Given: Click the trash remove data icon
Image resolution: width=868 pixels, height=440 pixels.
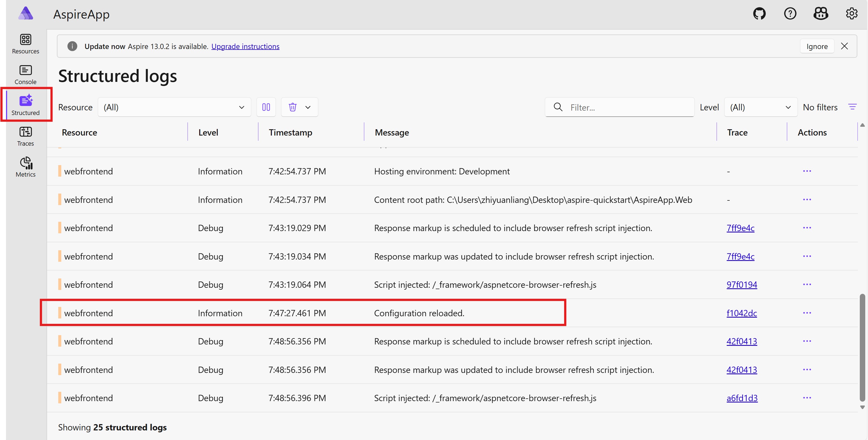Looking at the screenshot, I should (292, 107).
